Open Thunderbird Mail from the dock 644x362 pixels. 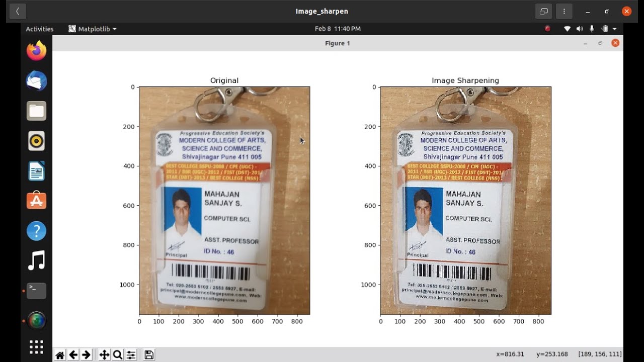pyautogui.click(x=37, y=81)
